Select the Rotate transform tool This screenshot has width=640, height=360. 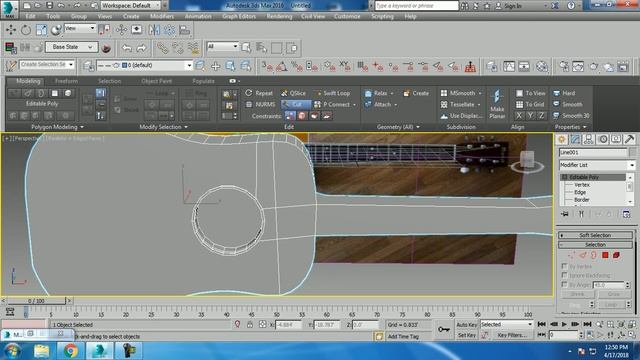26,30
